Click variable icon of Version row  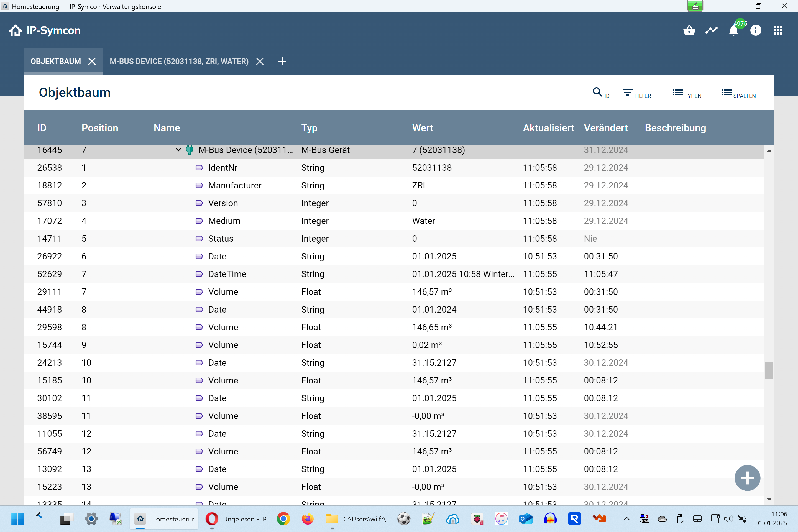[199, 203]
